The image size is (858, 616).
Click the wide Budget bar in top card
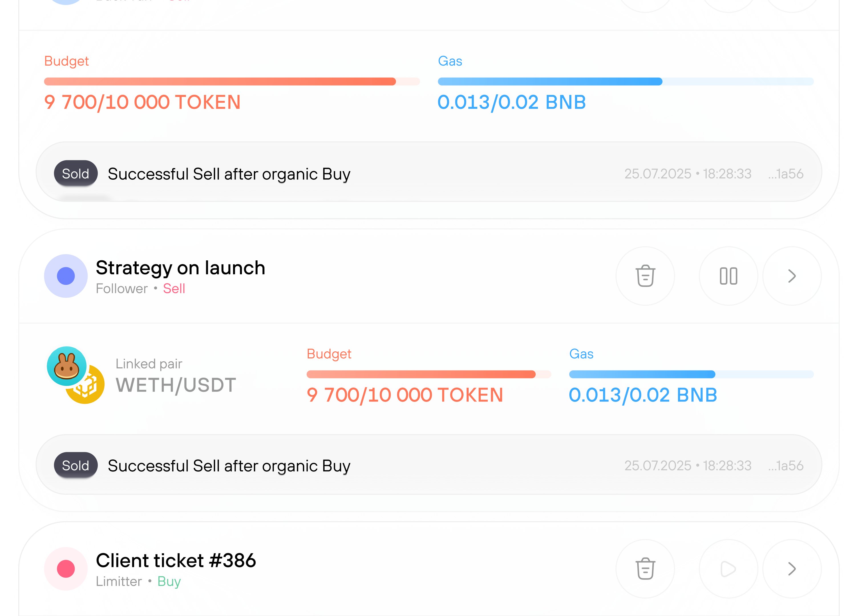[232, 81]
